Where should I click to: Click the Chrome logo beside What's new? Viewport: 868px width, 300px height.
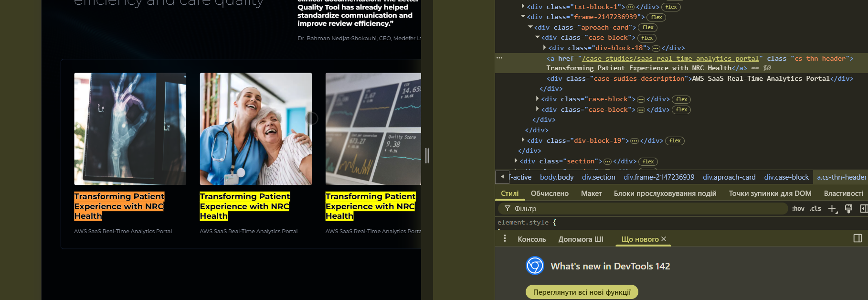coord(535,266)
